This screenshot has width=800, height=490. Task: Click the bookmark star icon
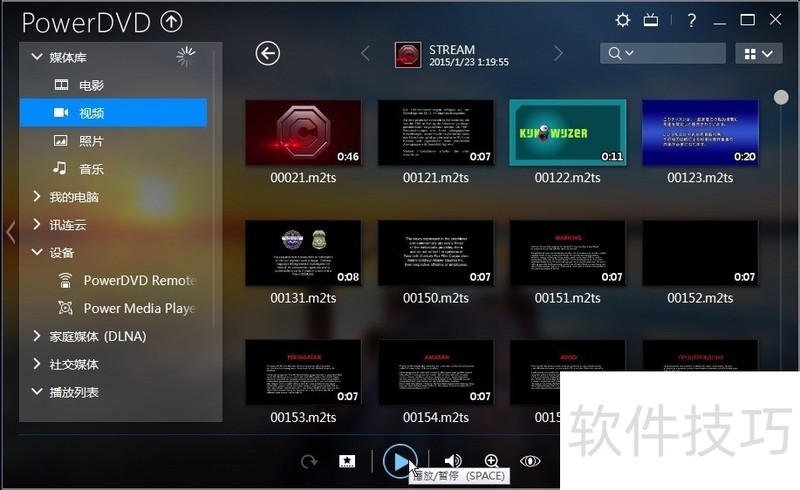347,461
